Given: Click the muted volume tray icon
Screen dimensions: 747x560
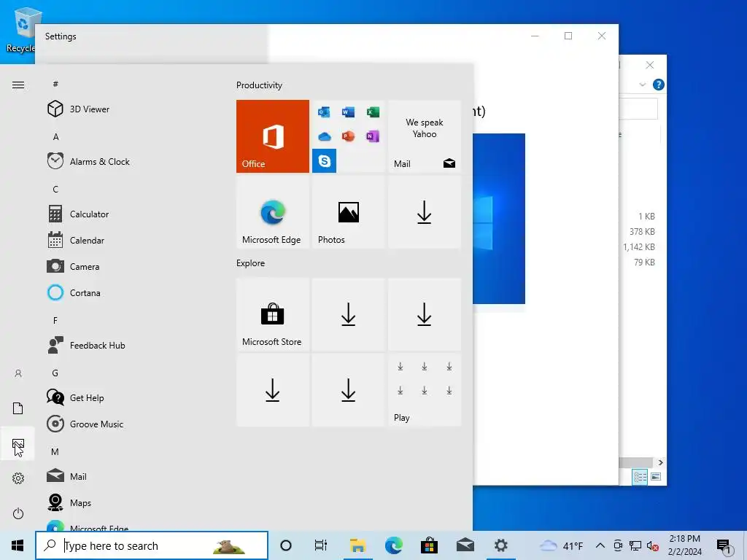Looking at the screenshot, I should point(653,545).
